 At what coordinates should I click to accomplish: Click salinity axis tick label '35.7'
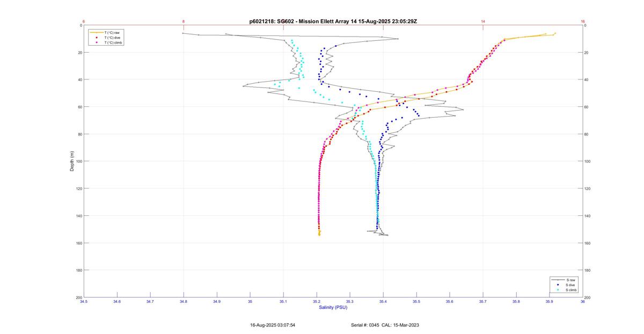[483, 302]
